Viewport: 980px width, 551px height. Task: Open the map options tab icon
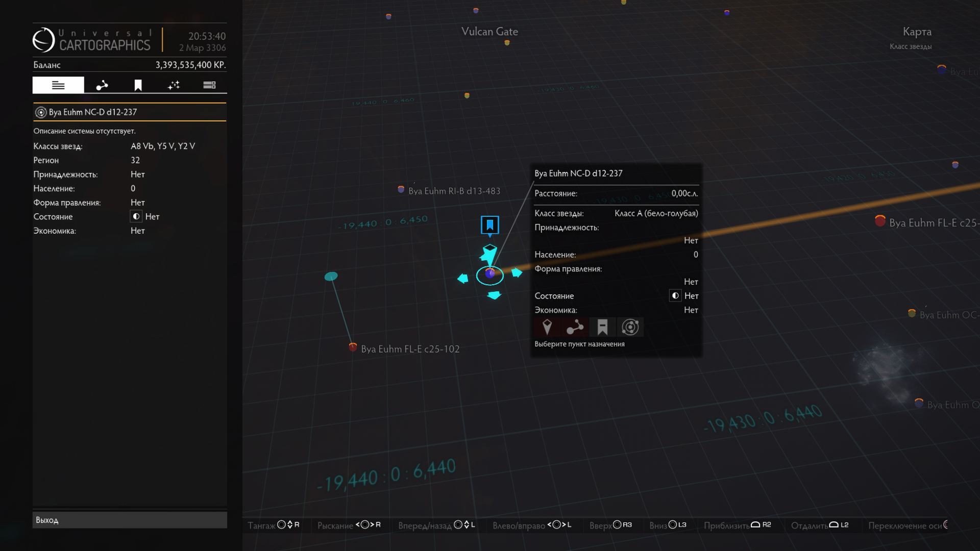(209, 85)
